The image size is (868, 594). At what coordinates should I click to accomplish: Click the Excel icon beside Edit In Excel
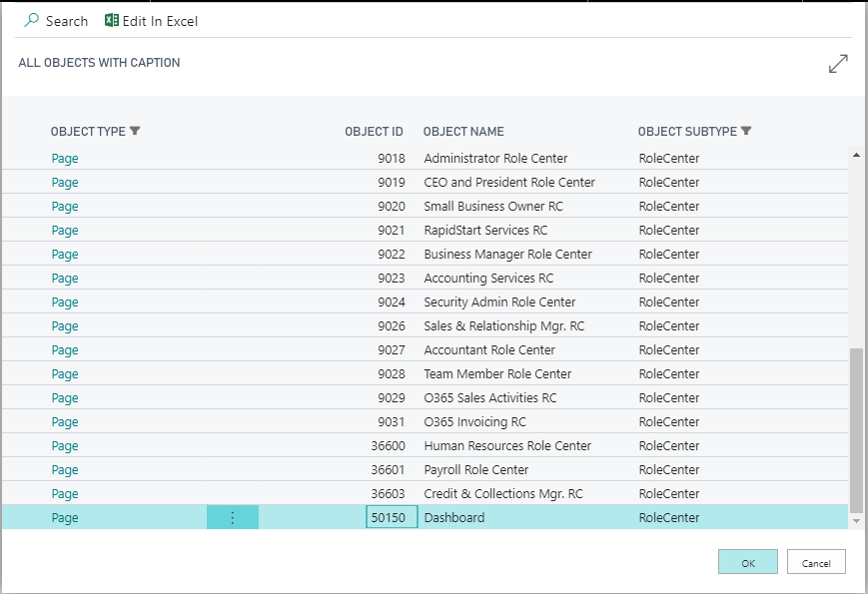(x=111, y=20)
